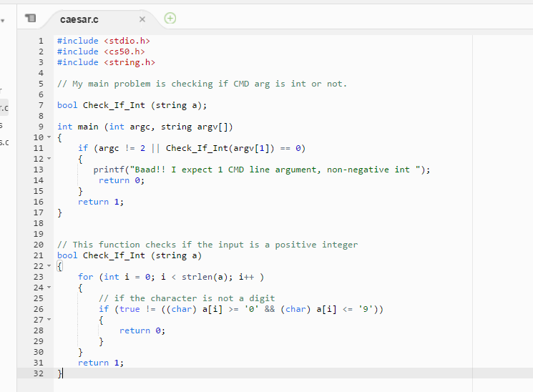The image size is (533, 392).
Task: Click comment 'This function checks if the input'
Action: tap(207, 245)
